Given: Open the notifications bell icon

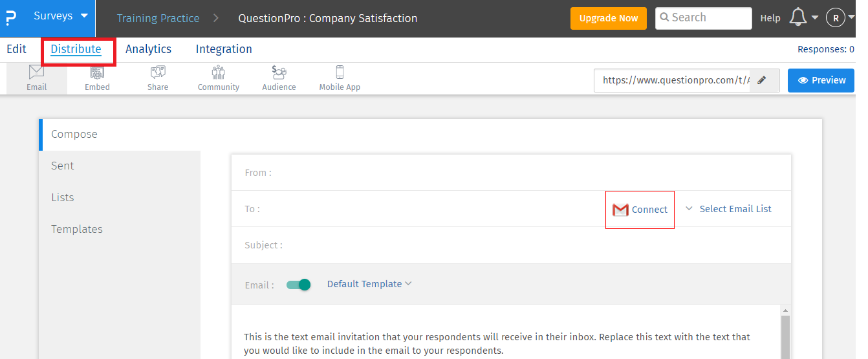Looking at the screenshot, I should (x=799, y=18).
